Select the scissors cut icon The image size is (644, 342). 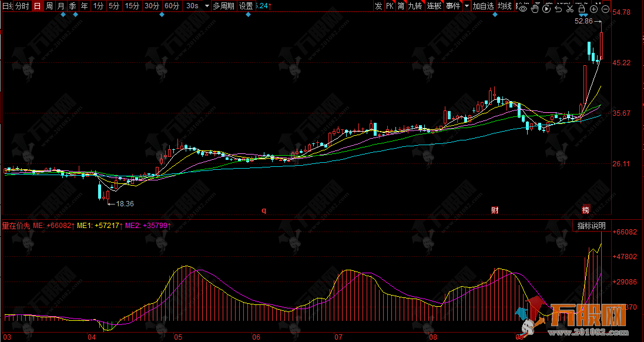569,8
